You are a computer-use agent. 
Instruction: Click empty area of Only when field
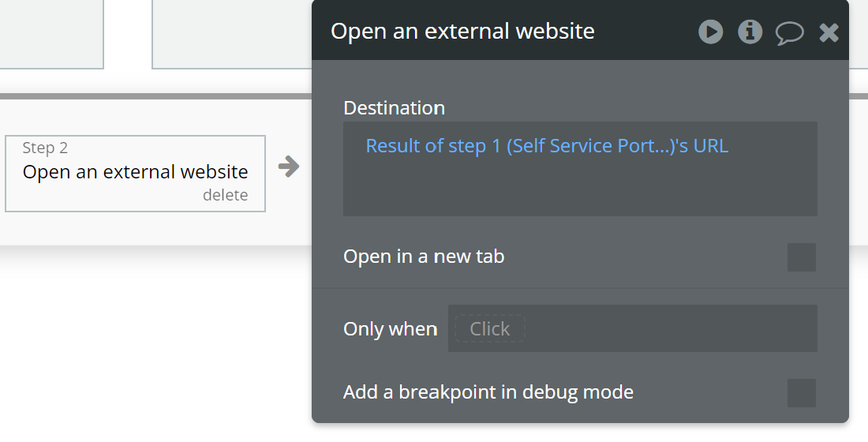(x=671, y=328)
